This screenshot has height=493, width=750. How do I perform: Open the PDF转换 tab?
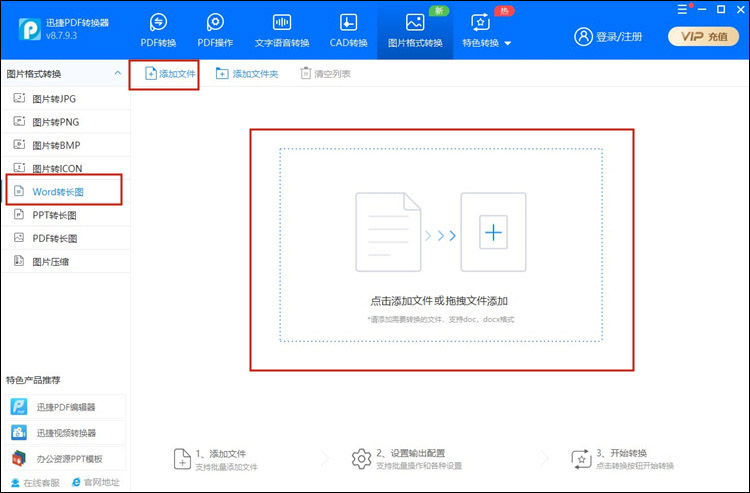point(158,30)
